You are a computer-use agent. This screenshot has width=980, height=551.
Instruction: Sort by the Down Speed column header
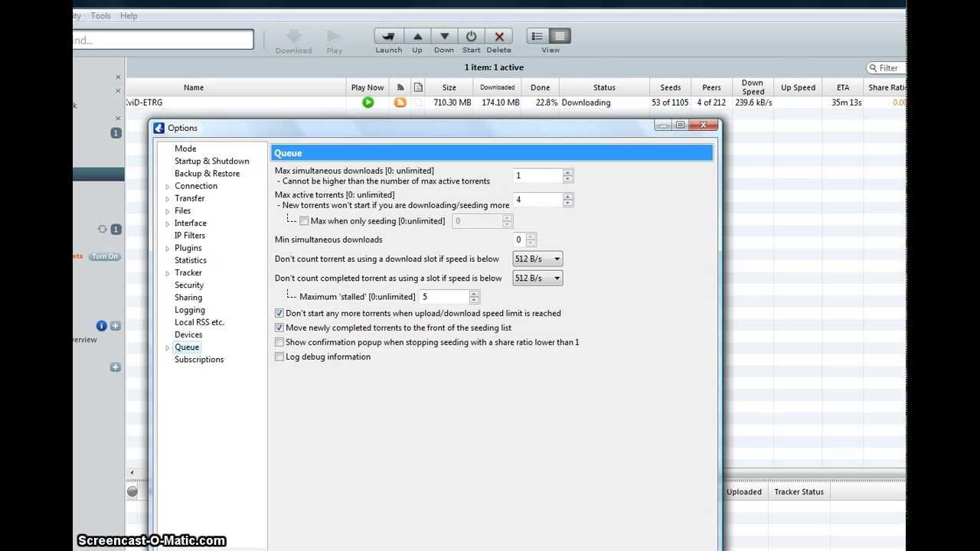[x=753, y=87]
